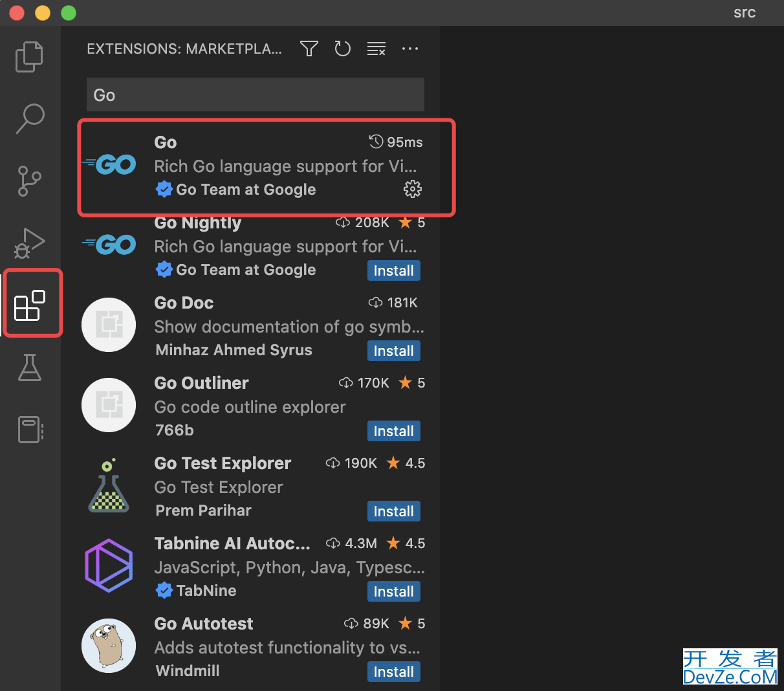This screenshot has width=784, height=691.
Task: Open Views and More Actions menu
Action: (x=410, y=49)
